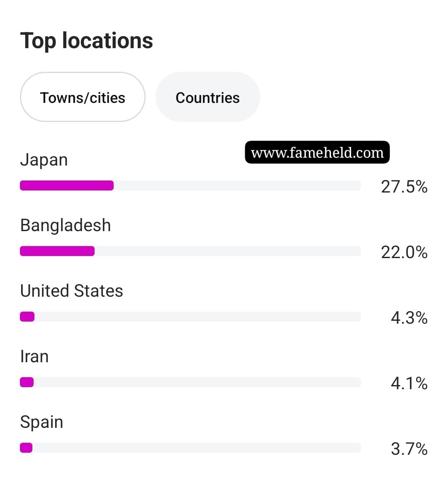
Task: Click the Top locations heading
Action: coord(87,40)
